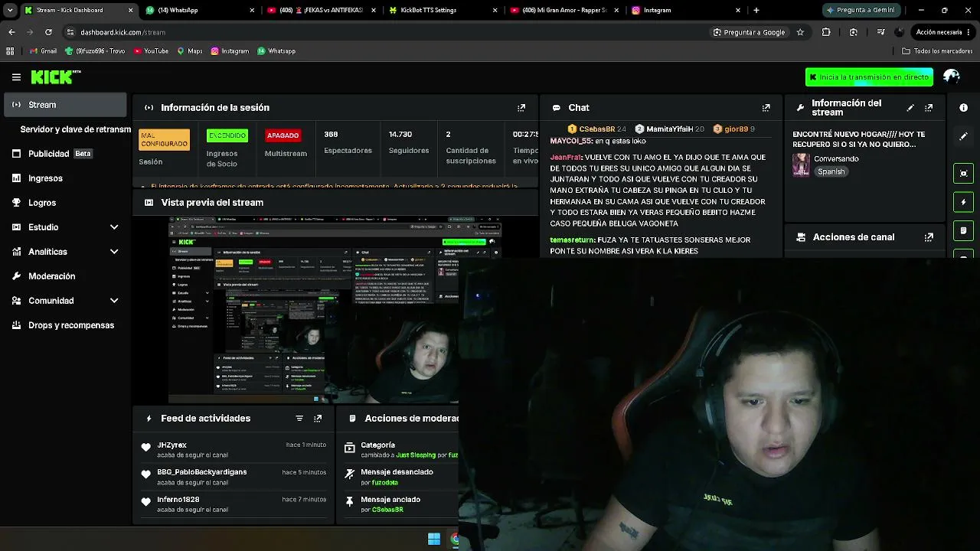Toggle the stream preview panel in right rail

[x=964, y=173]
